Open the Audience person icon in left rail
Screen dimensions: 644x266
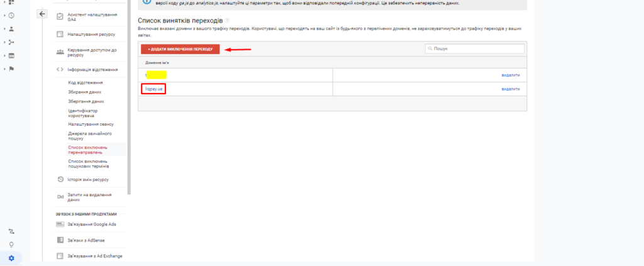[11, 29]
